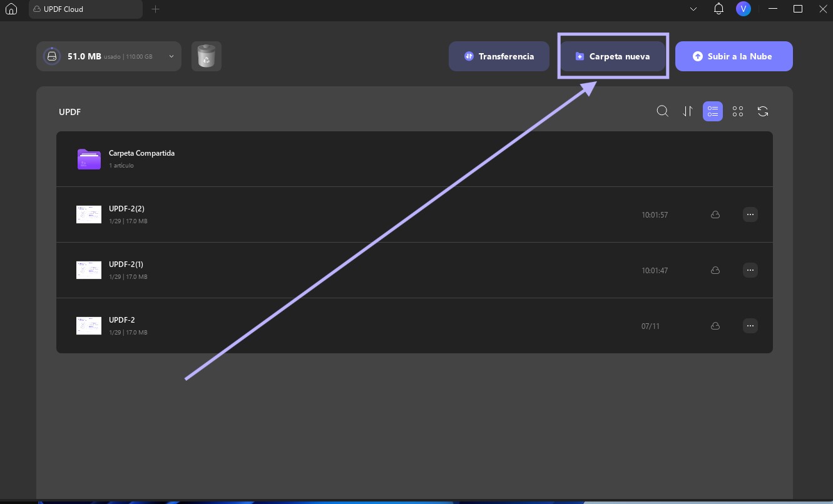
Task: Switch to list view
Action: pos(713,111)
